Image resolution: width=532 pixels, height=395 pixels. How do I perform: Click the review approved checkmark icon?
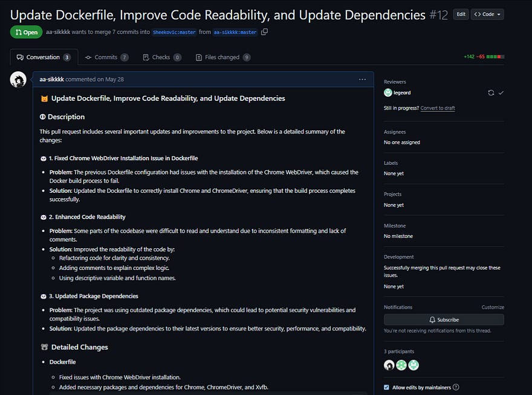click(501, 92)
